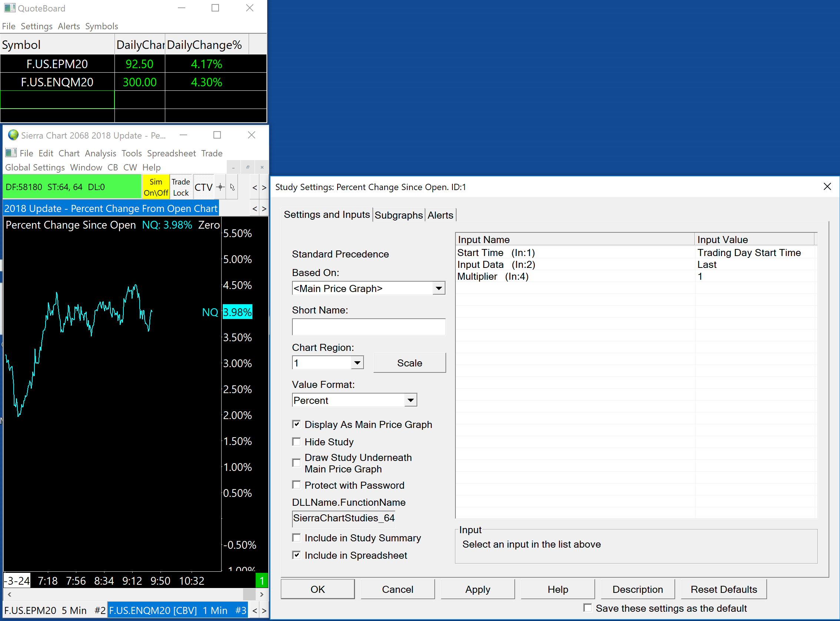Click the Cancel button
This screenshot has height=621, width=840.
[x=398, y=589]
